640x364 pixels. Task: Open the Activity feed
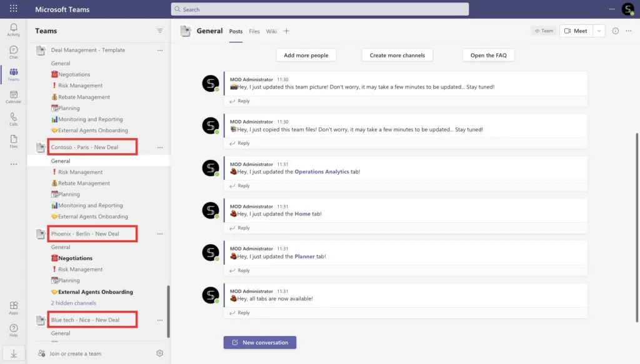click(x=14, y=30)
